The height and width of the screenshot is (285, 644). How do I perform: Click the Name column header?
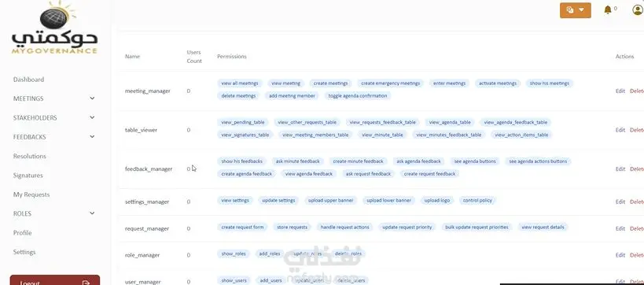click(x=132, y=57)
